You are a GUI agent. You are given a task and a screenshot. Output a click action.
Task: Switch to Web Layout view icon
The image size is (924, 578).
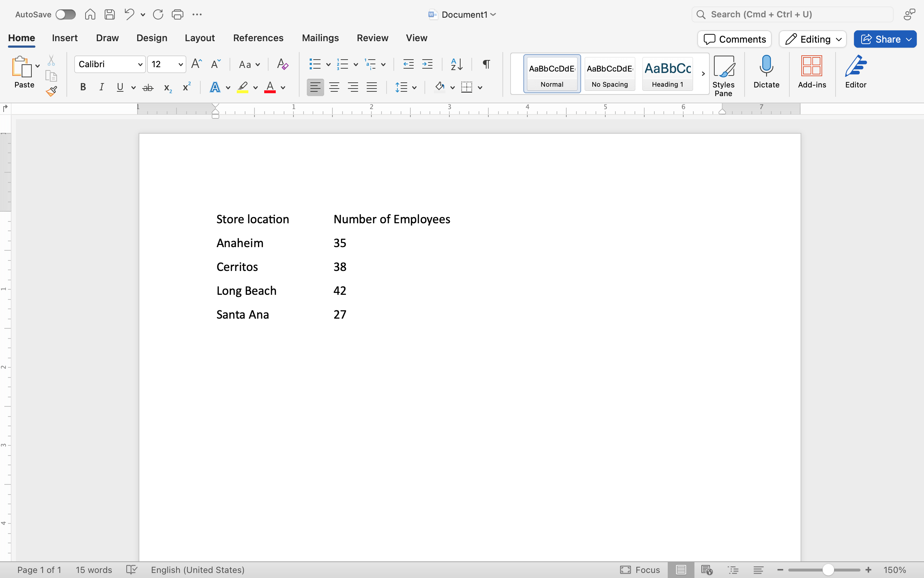coord(707,570)
